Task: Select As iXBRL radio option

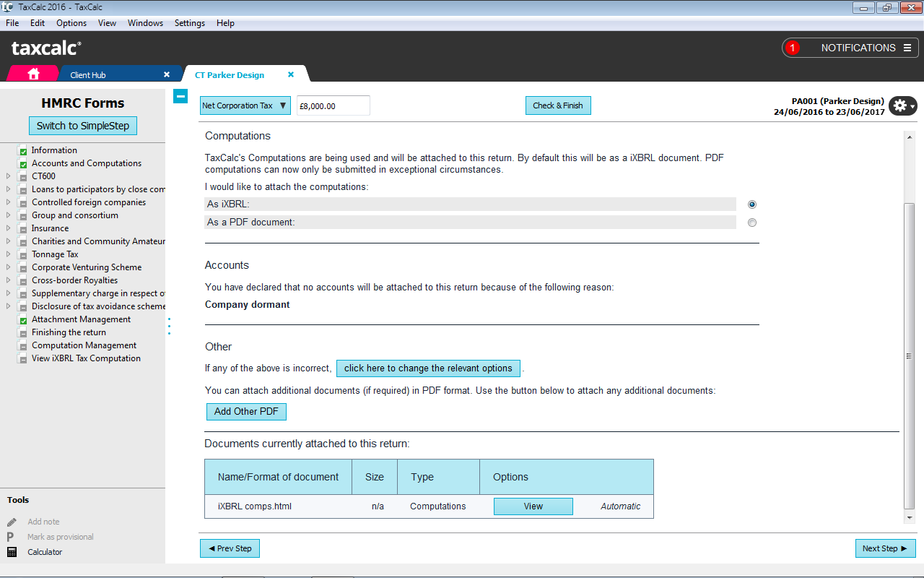Action: [x=752, y=204]
